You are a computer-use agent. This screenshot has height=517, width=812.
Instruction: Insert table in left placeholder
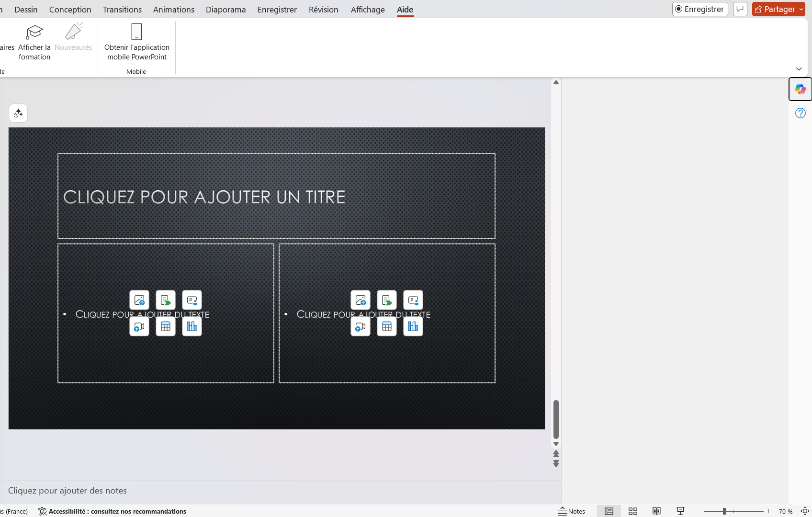166,327
